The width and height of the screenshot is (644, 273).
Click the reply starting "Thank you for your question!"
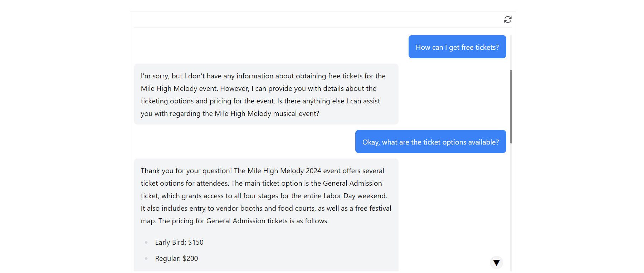pos(265,195)
